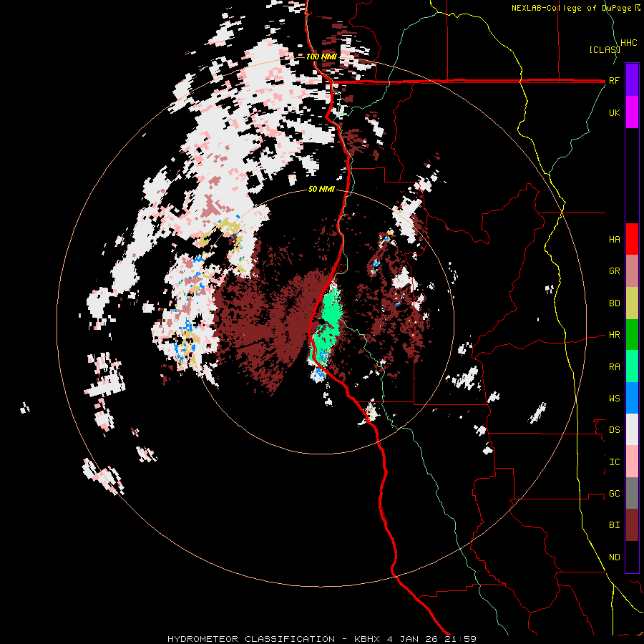Click the HR legend label

click(x=614, y=335)
